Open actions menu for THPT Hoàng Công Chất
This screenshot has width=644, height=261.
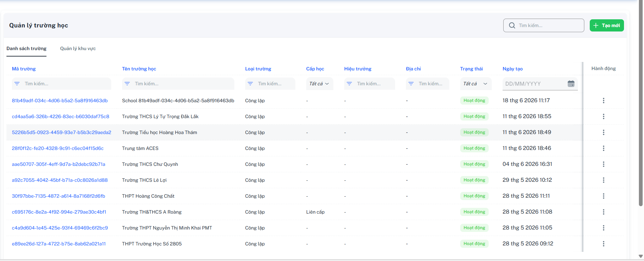[x=603, y=196]
